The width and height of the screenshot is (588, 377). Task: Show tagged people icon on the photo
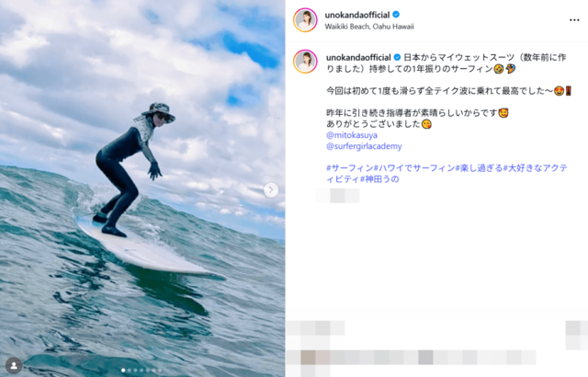coord(14,365)
